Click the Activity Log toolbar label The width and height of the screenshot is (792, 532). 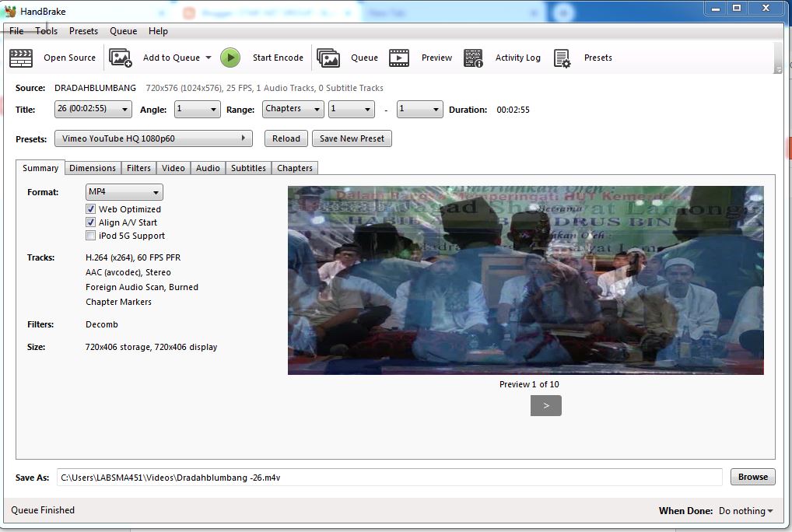click(517, 58)
